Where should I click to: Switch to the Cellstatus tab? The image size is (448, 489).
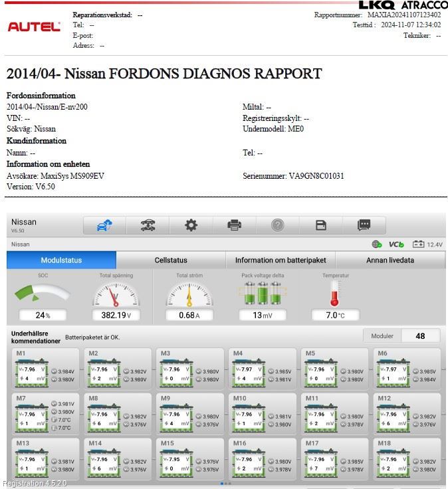[171, 260]
